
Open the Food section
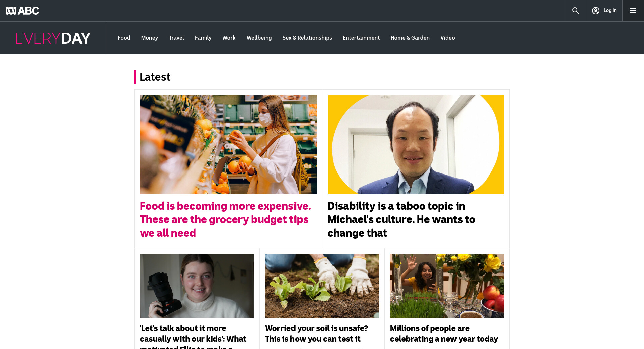[124, 38]
